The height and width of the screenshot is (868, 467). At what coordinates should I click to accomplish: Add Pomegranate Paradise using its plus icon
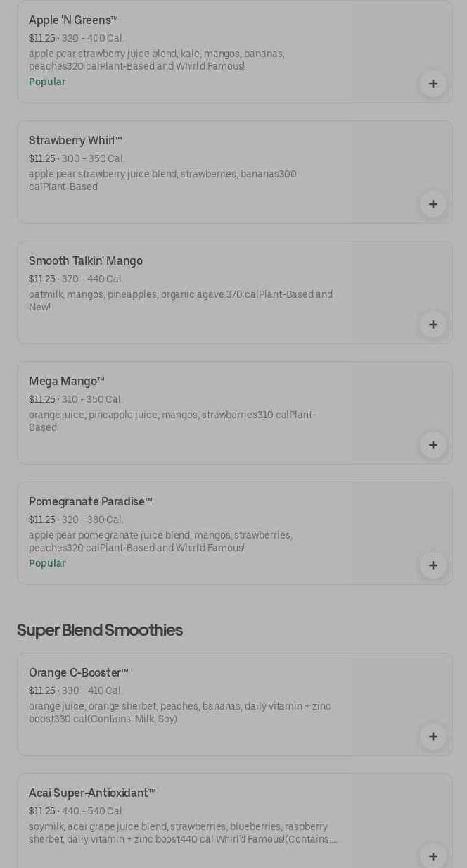click(x=433, y=565)
